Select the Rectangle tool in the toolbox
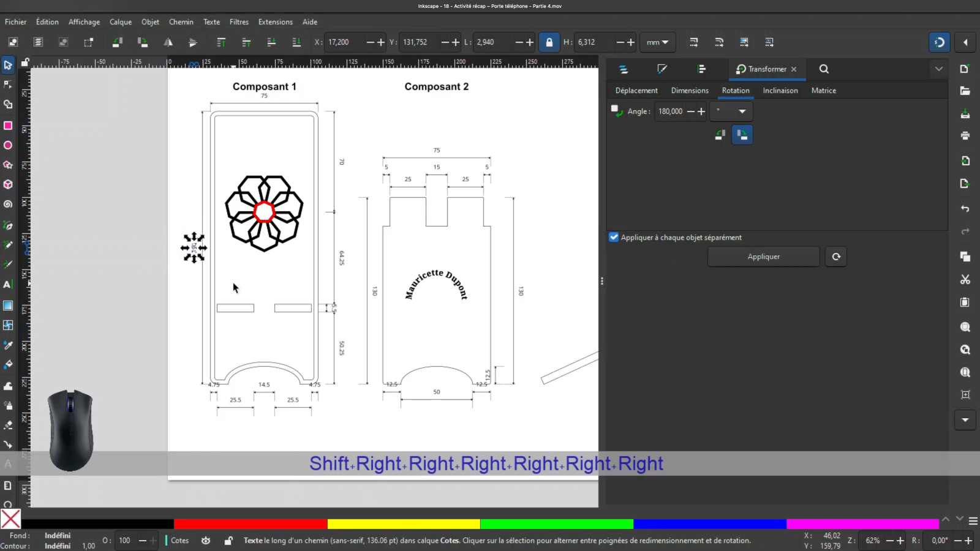Viewport: 980px width, 551px height. click(8, 126)
